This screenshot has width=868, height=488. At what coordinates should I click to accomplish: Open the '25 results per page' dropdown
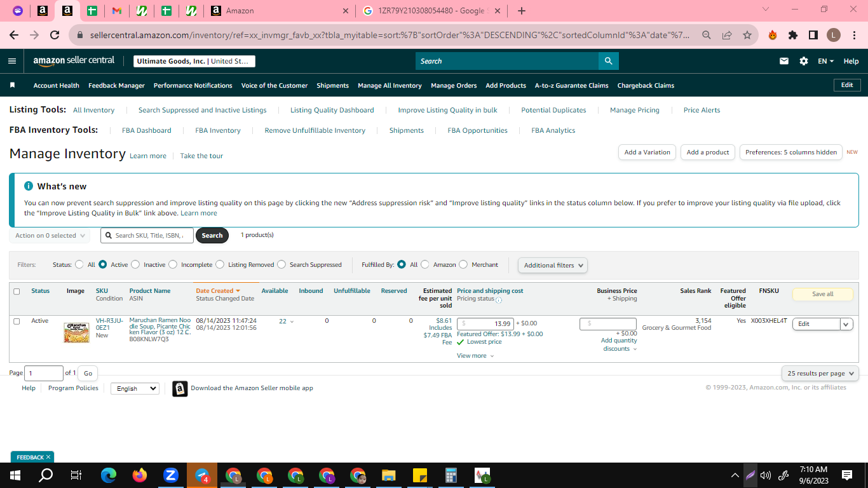coord(820,373)
